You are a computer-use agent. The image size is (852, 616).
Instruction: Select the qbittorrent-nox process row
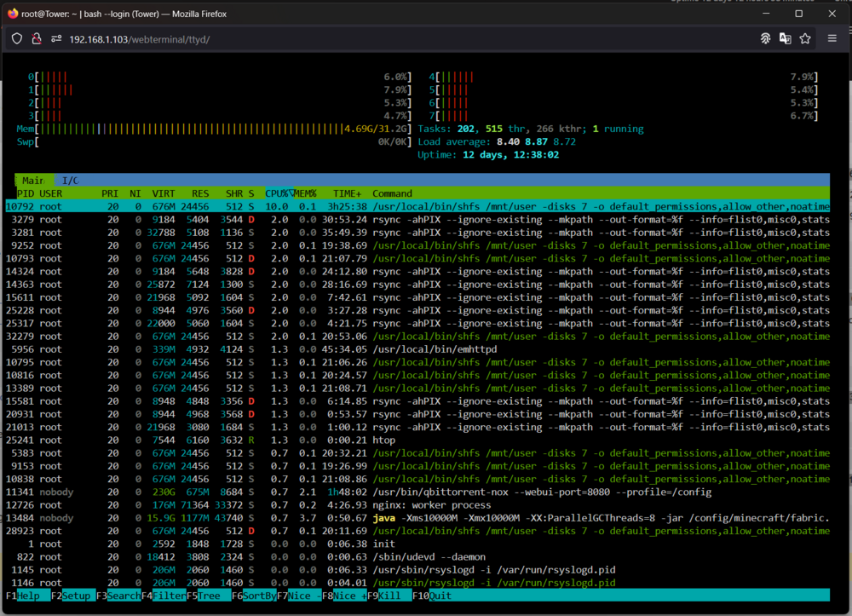(417, 492)
